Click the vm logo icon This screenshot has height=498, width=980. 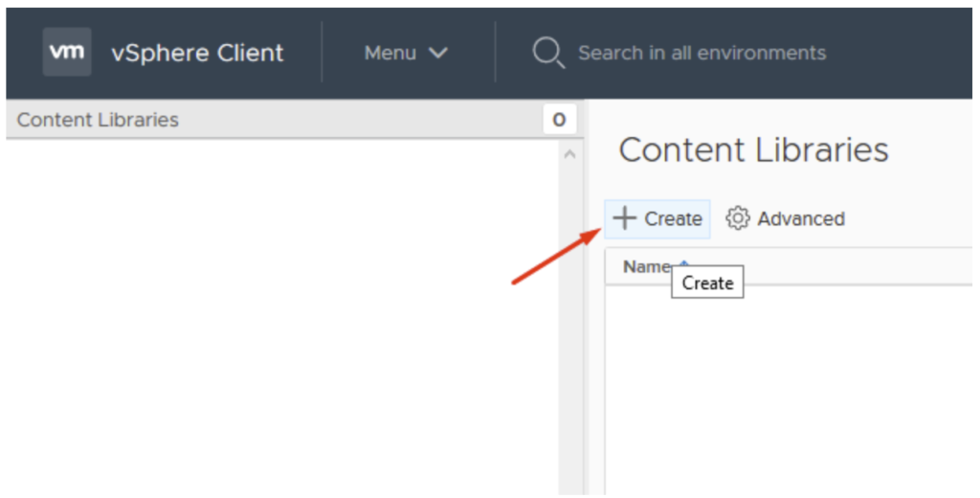point(67,52)
